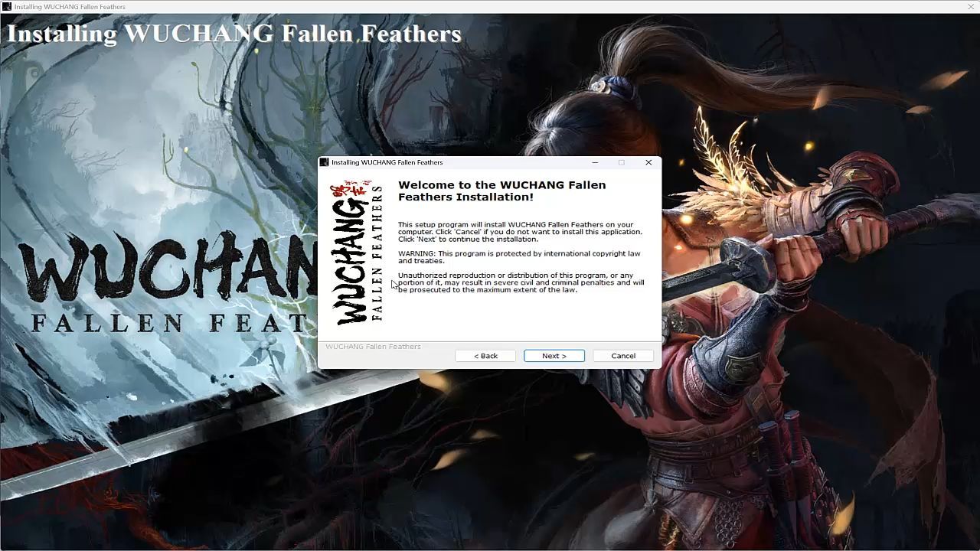Close the installer dialog window

tap(648, 162)
